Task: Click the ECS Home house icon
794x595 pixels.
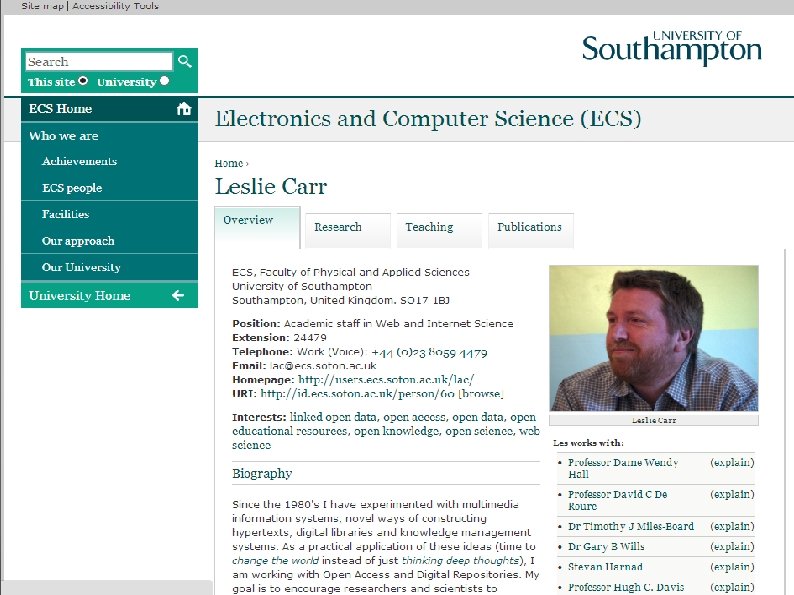Action: click(184, 108)
